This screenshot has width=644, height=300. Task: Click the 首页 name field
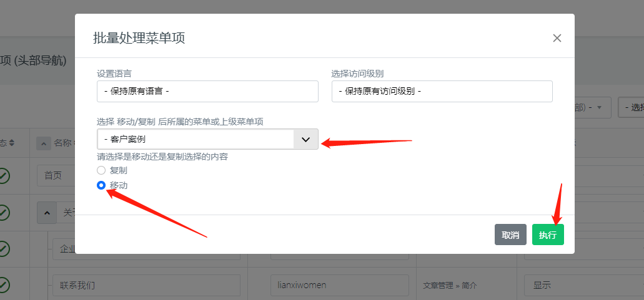click(x=55, y=176)
